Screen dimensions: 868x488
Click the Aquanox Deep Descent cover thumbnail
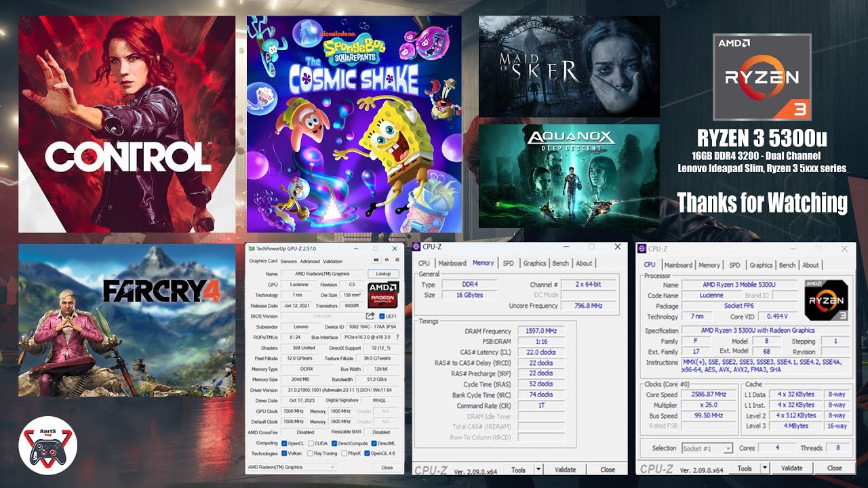click(569, 176)
